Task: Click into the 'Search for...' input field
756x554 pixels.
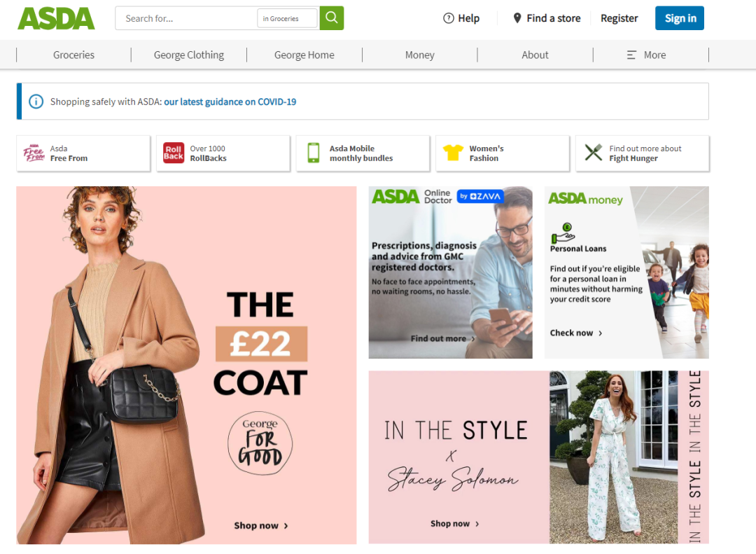Action: (186, 18)
